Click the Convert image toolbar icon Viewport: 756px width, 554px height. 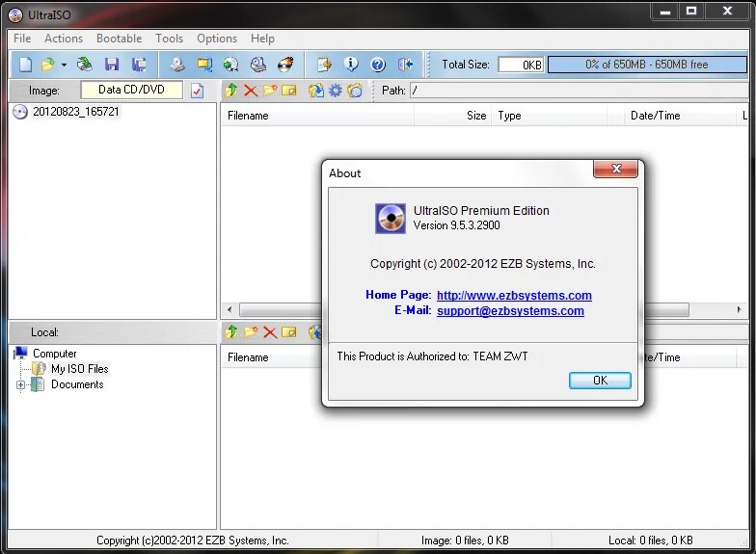coord(204,64)
